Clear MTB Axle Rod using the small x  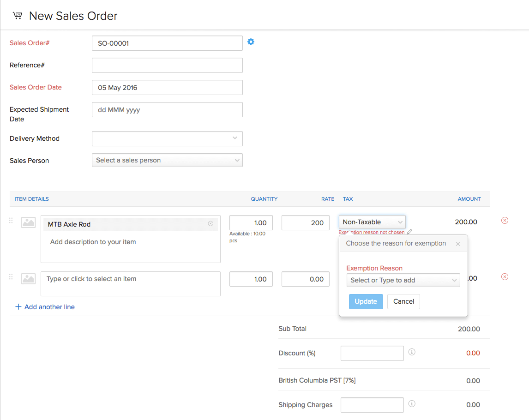210,224
